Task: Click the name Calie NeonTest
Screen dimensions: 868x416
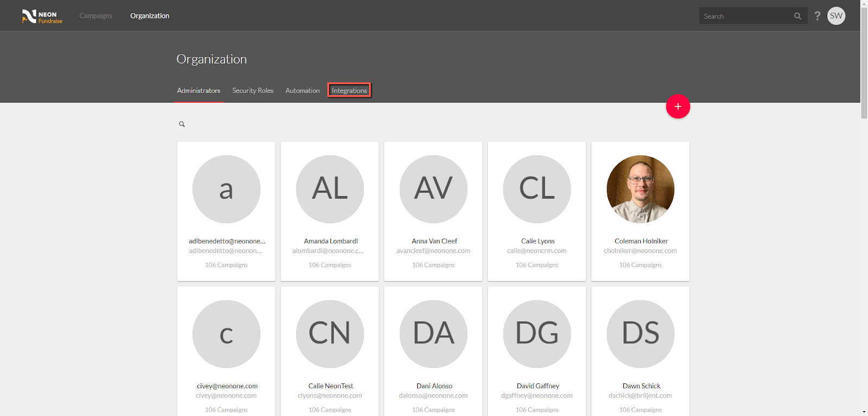Action: (x=331, y=386)
